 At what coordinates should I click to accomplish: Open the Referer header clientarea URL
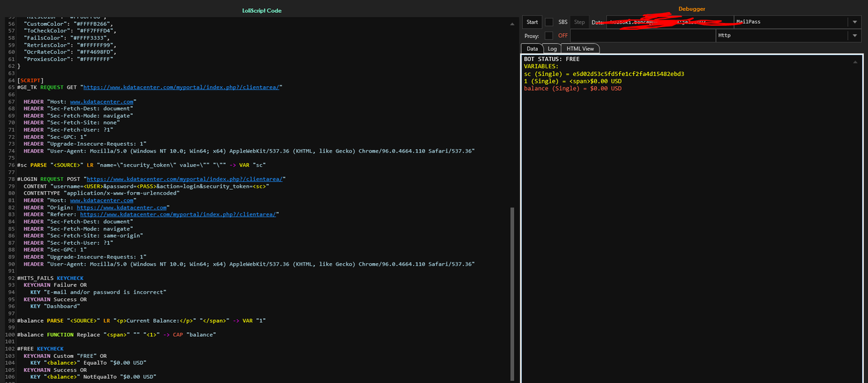(178, 214)
